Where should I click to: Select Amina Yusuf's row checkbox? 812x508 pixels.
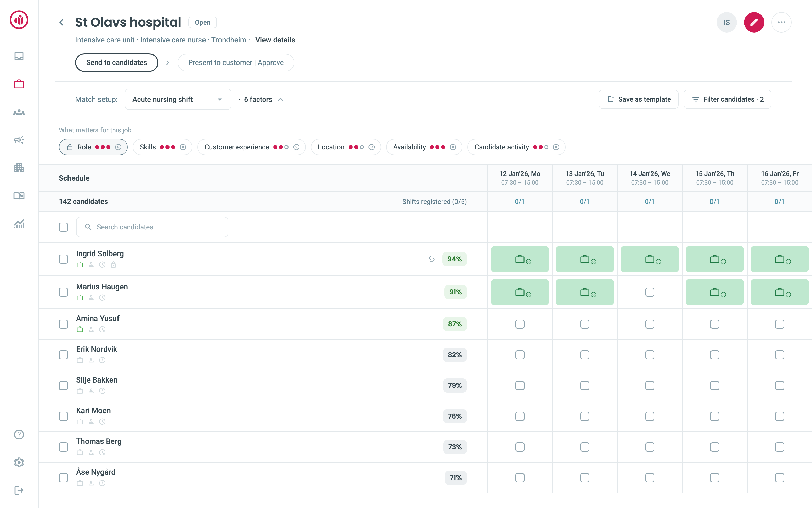point(63,324)
